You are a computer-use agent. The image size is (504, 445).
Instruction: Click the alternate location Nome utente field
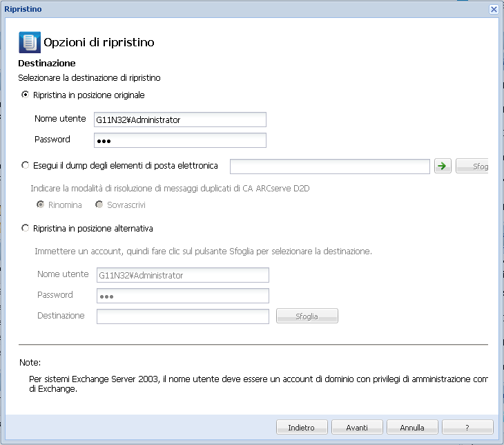182,275
